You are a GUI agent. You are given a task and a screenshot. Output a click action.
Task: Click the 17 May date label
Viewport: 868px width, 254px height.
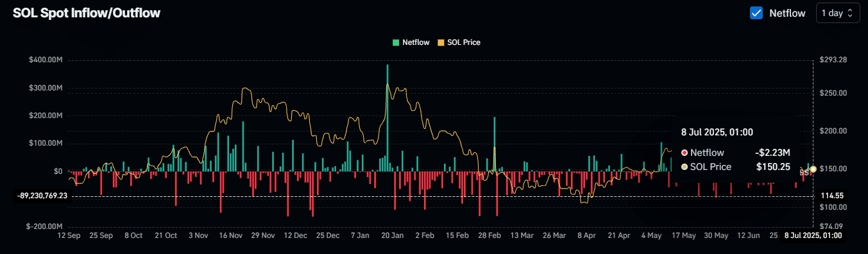684,236
